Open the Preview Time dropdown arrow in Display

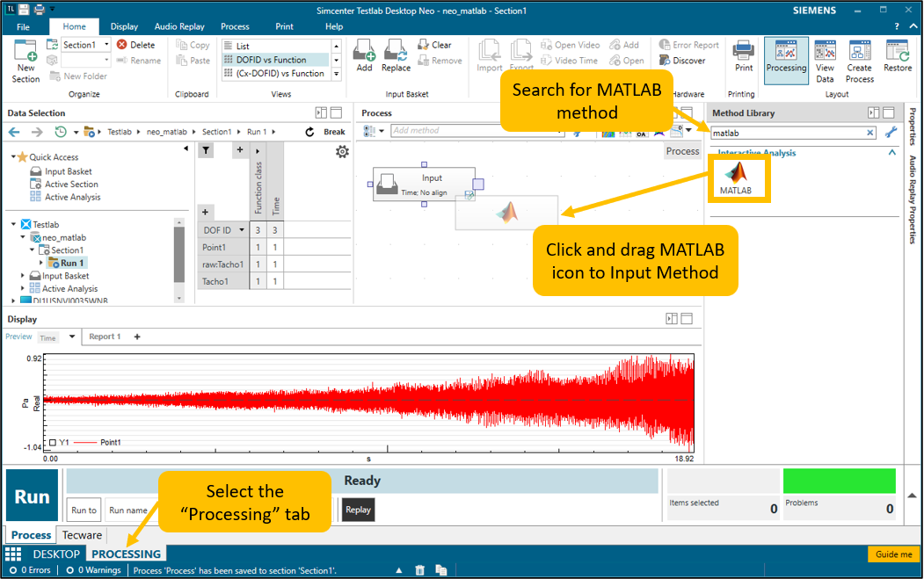tap(72, 337)
